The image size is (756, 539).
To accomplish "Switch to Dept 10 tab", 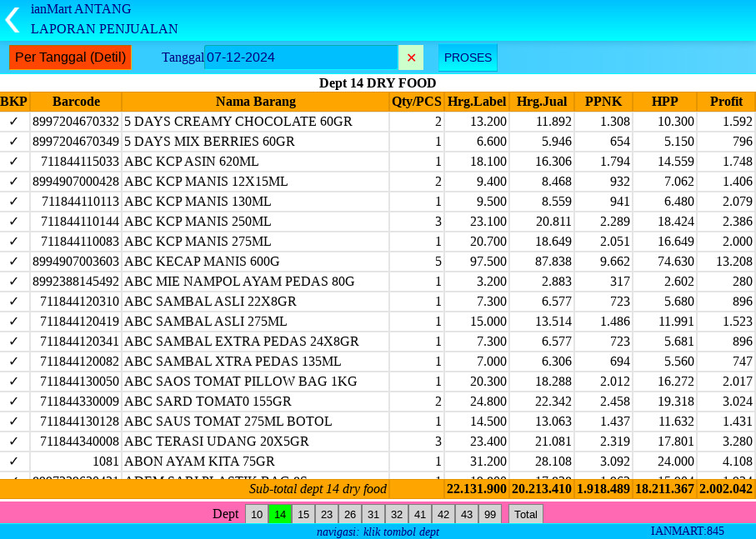I will coord(257,515).
